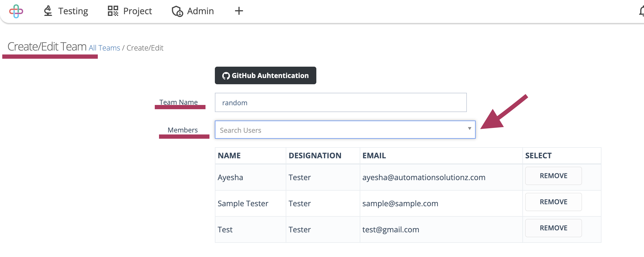Click the QR-grid Project icon
644x257 pixels.
point(113,11)
